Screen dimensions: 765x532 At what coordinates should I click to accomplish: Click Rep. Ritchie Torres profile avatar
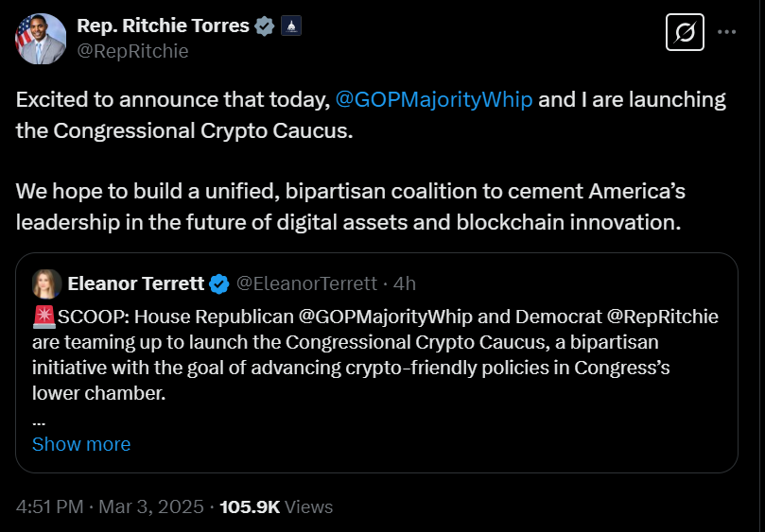41,39
